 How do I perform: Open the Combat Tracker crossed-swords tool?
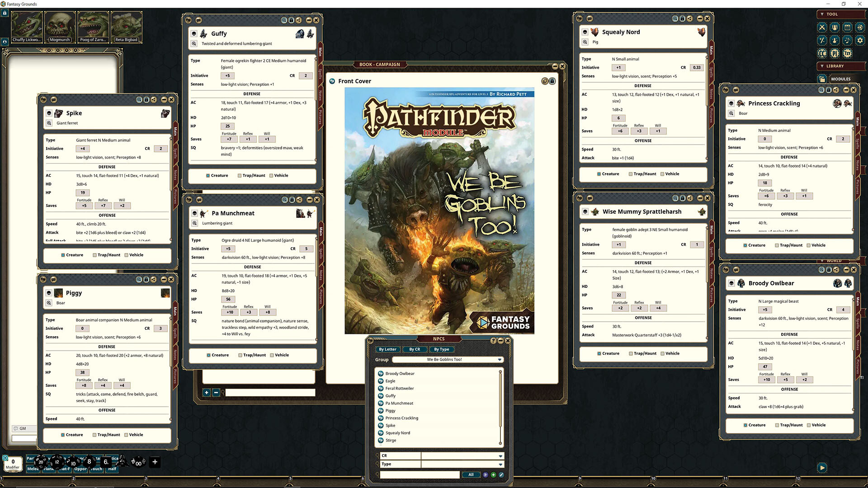click(822, 27)
